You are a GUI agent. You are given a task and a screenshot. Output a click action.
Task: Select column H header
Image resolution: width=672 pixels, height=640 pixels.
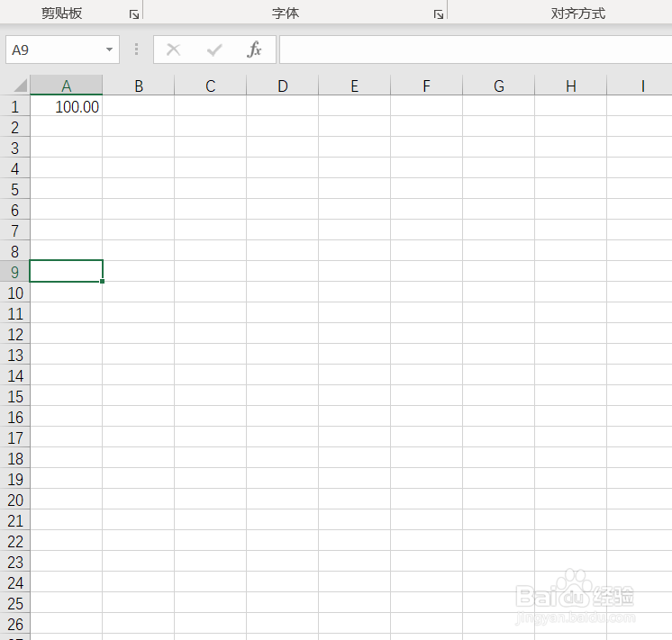(570, 86)
